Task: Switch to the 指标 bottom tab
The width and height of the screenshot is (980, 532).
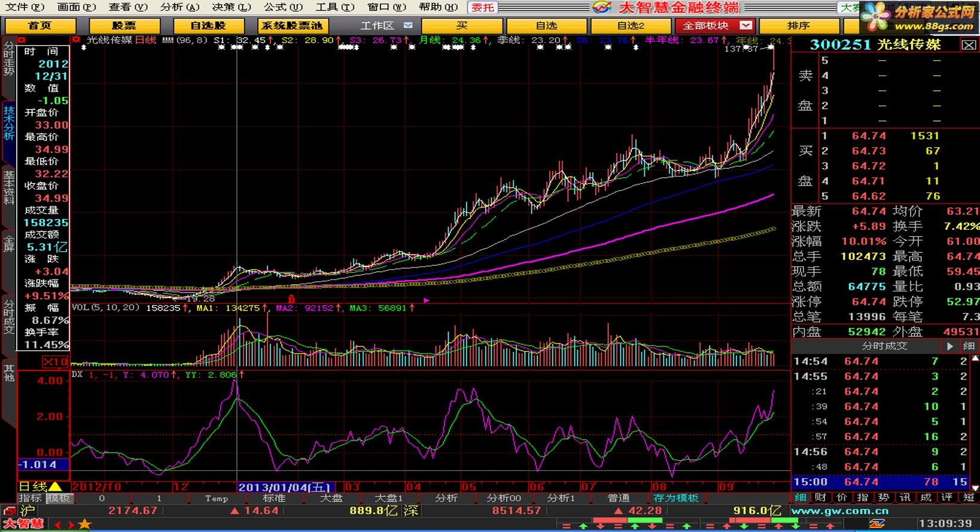Action: (30, 498)
